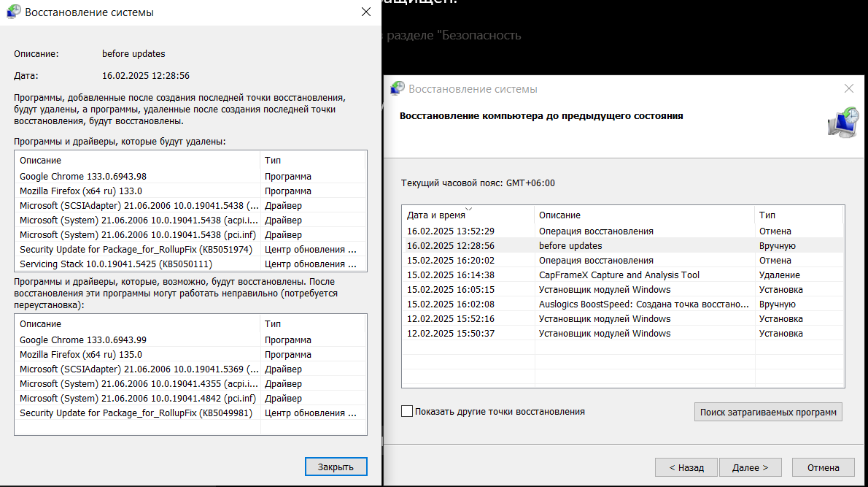The height and width of the screenshot is (487, 868).
Task: Go back with '< Назад' button
Action: click(680, 467)
